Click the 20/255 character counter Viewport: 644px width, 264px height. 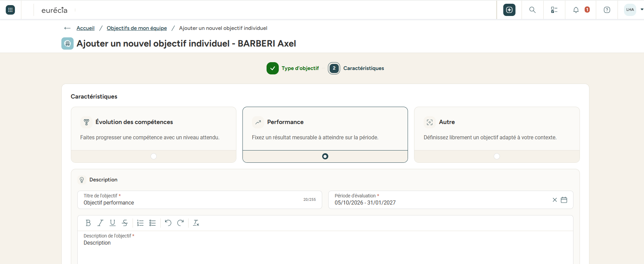(x=310, y=200)
